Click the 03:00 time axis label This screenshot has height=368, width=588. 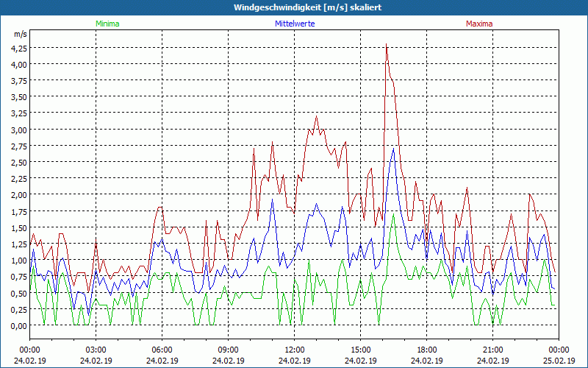[x=96, y=350]
